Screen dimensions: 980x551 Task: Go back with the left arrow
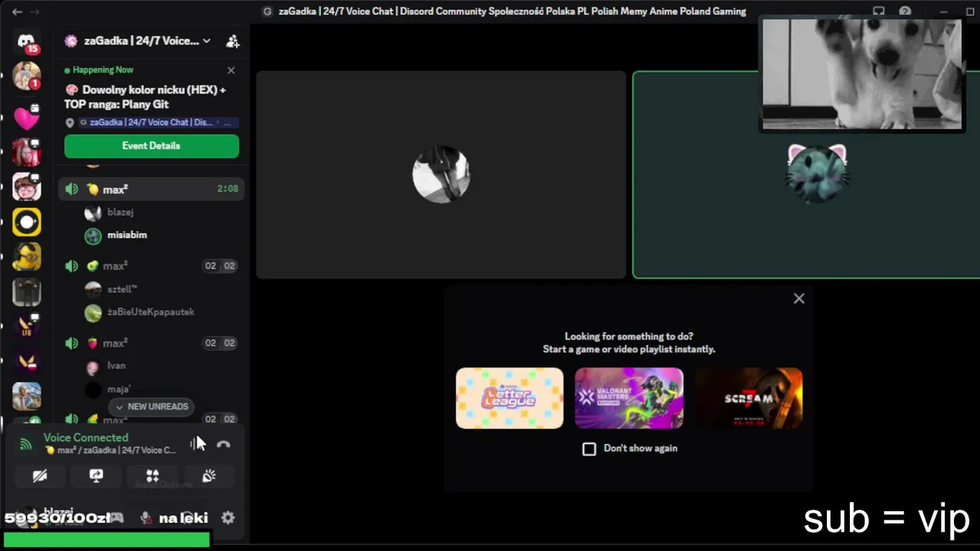point(17,11)
